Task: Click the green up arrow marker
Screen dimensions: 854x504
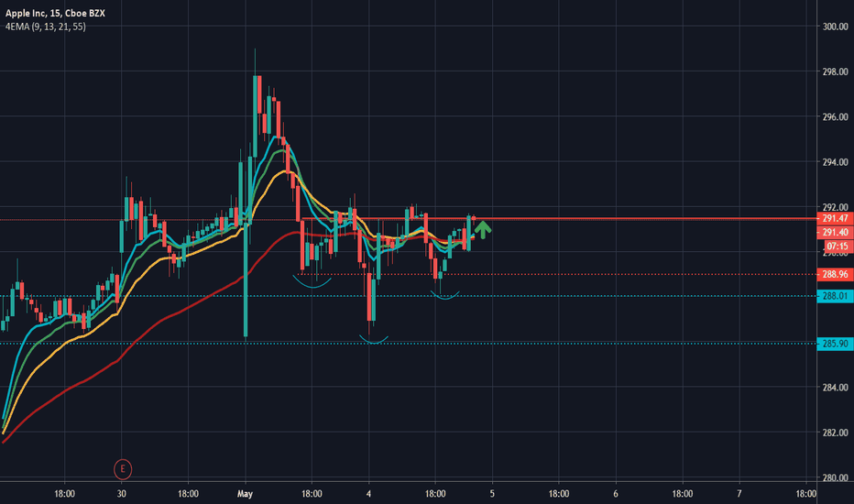Action: [x=483, y=230]
